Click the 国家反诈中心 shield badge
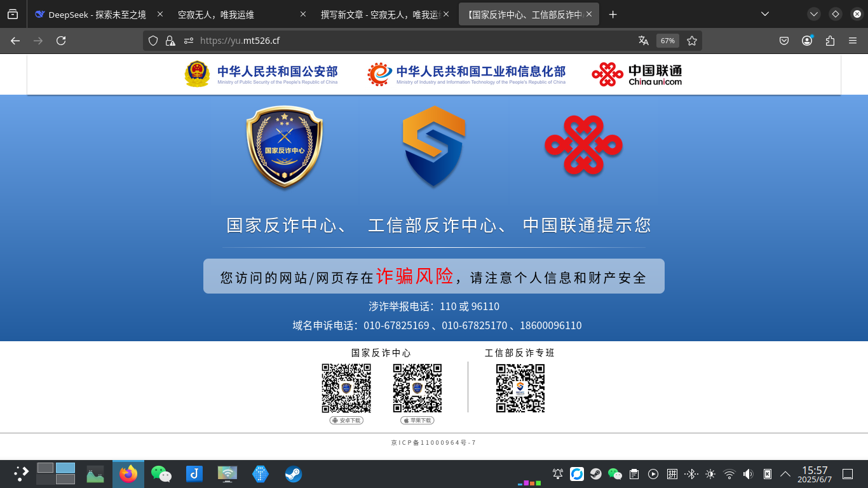868x488 pixels. tap(285, 147)
